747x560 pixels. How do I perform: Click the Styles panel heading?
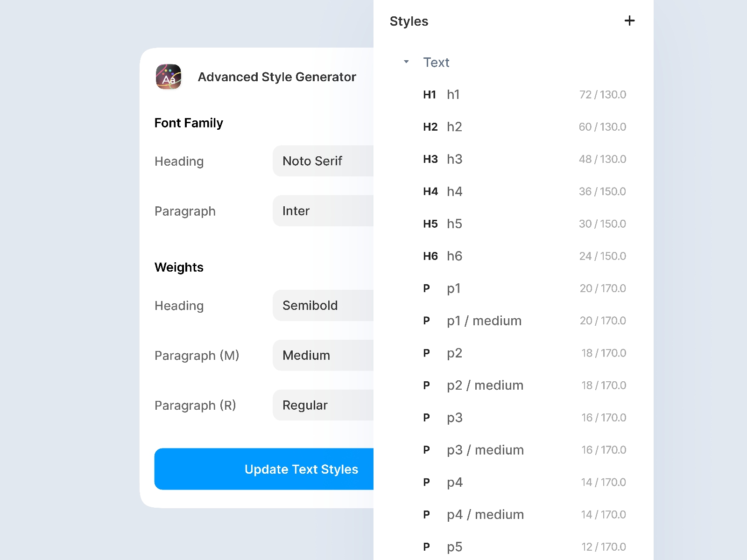point(409,21)
